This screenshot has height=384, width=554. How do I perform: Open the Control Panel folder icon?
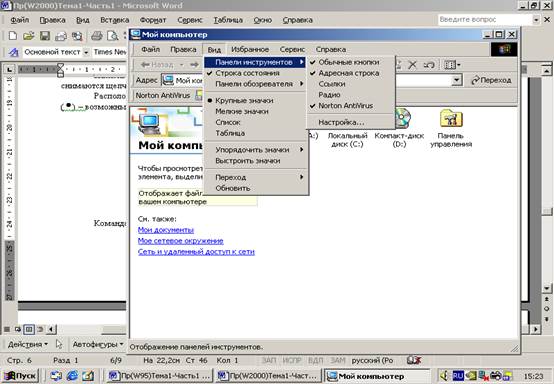pos(451,128)
